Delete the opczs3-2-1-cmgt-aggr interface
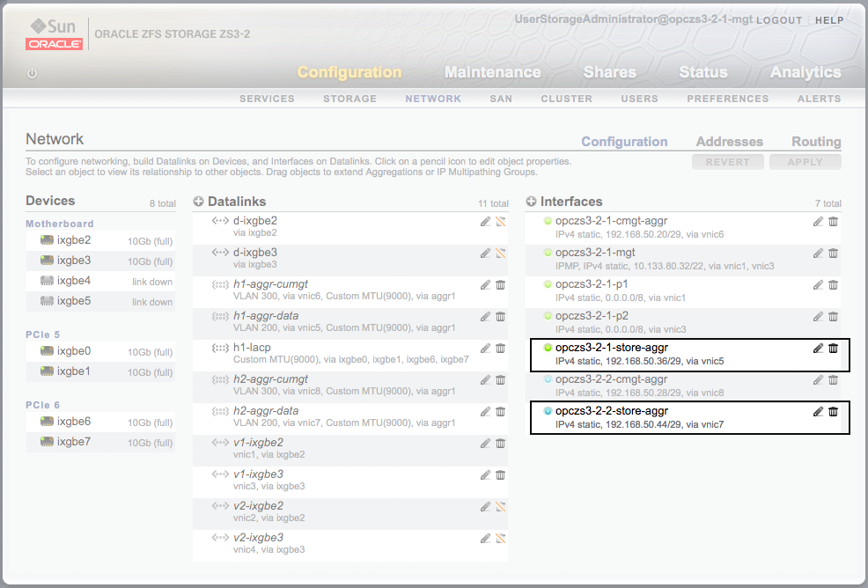Screen dimensions: 868x588 tap(833, 222)
